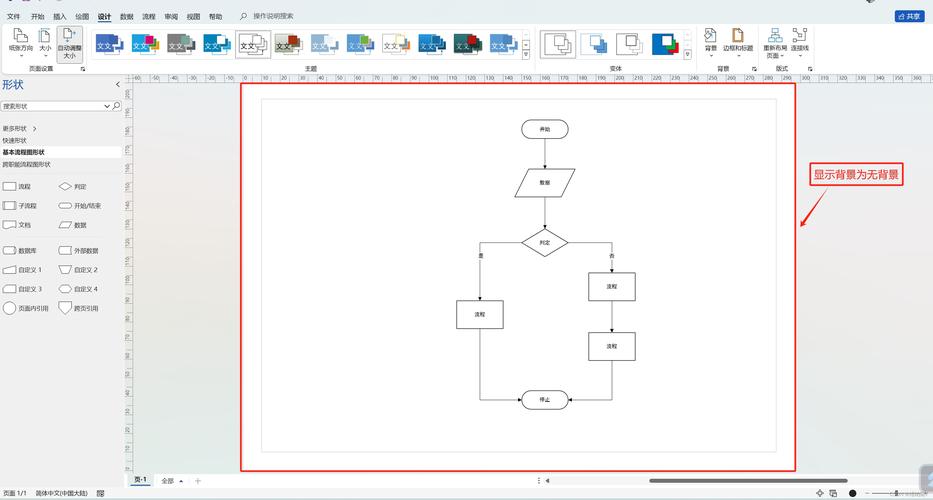Choose the dark blue and red variant swatch
Screen dimensions: 933x500
coord(665,43)
